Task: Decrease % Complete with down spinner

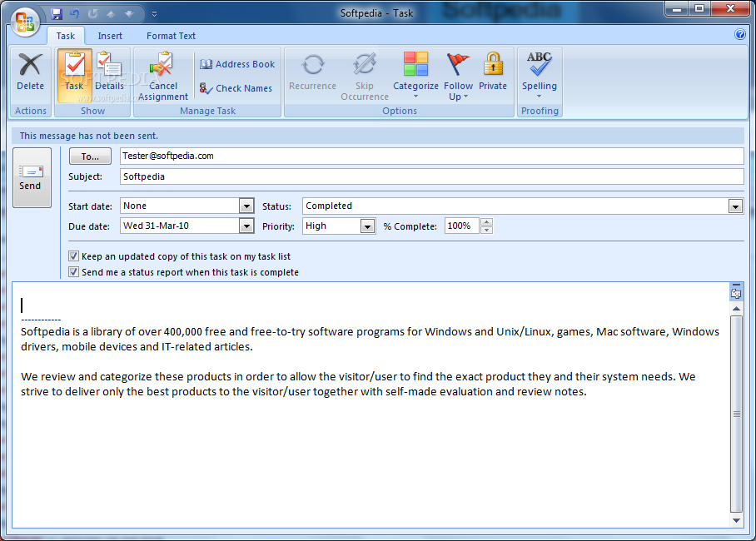Action: 486,230
